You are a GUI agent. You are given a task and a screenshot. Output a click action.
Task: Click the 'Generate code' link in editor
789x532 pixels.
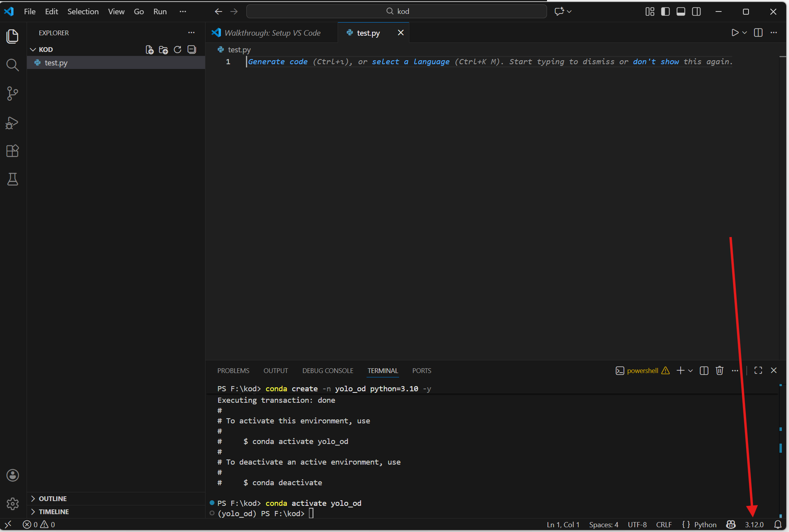click(x=278, y=62)
